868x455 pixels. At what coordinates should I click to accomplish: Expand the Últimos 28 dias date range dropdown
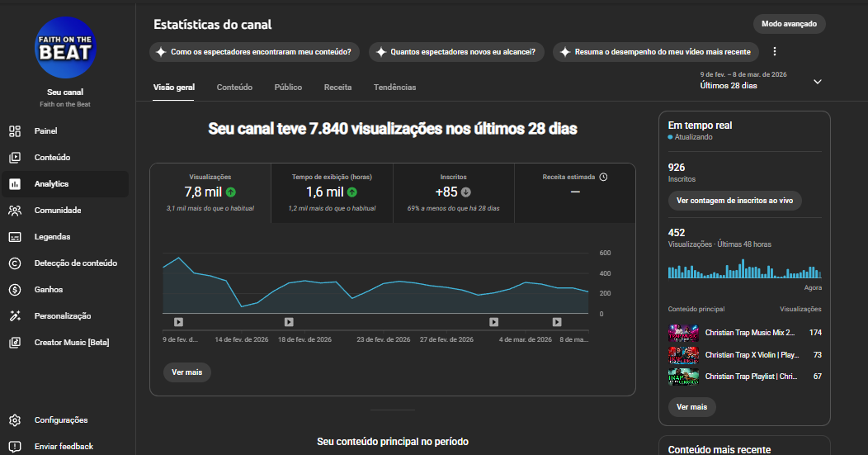817,82
